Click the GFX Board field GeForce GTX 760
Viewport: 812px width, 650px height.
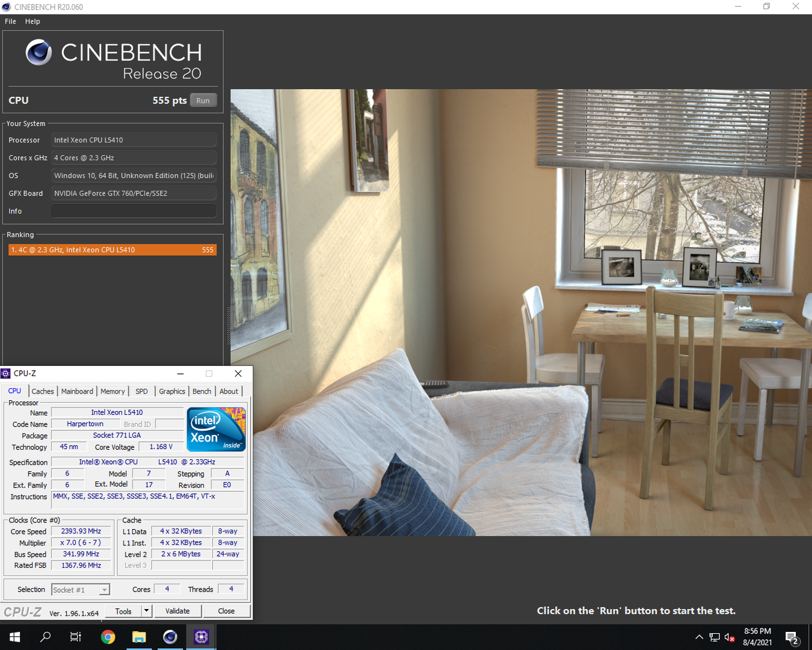pos(134,193)
